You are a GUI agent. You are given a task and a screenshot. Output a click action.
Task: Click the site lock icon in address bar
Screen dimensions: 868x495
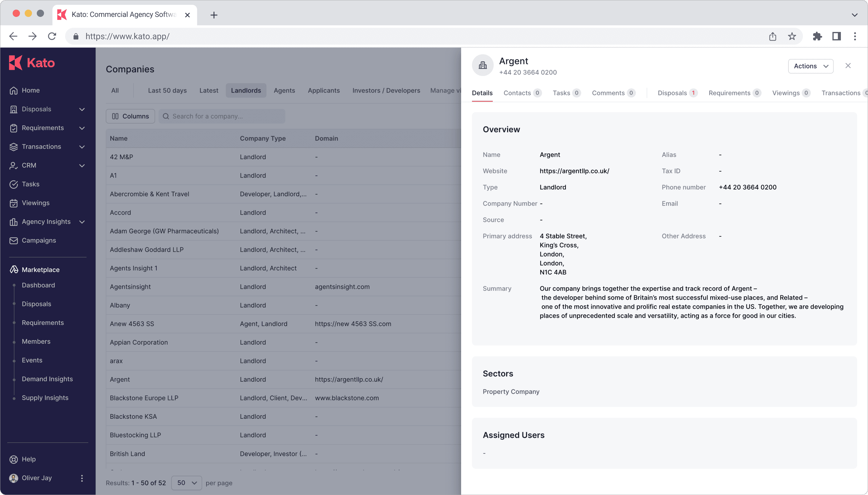[76, 36]
